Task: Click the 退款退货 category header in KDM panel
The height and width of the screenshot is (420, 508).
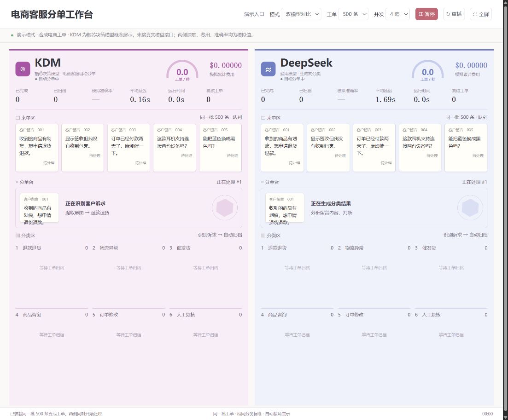Action: [x=52, y=248]
